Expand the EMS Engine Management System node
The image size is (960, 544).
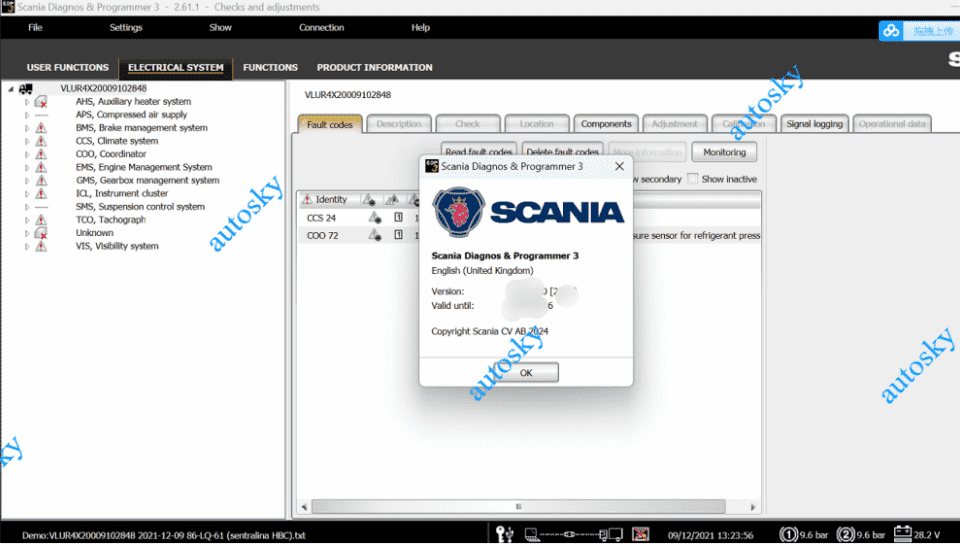(x=28, y=168)
